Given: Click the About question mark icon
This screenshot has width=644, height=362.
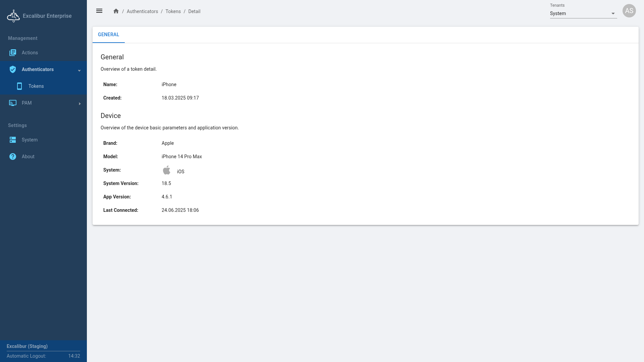Looking at the screenshot, I should tap(13, 157).
